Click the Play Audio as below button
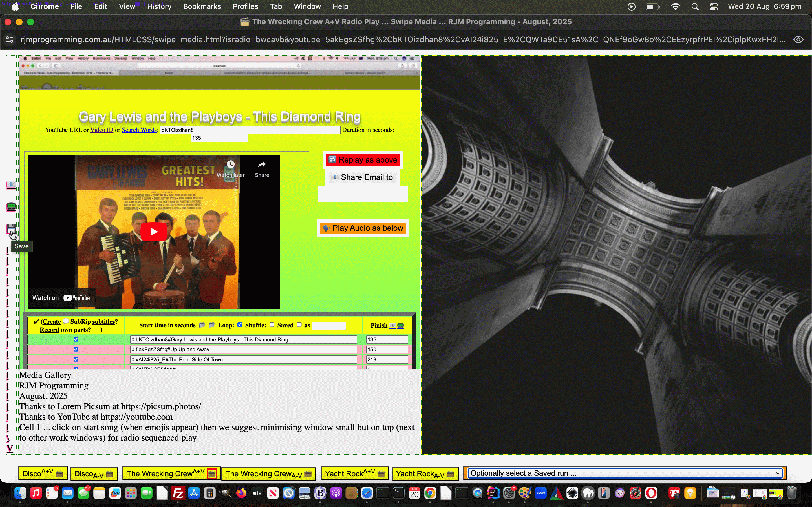The width and height of the screenshot is (812, 507). tap(363, 228)
